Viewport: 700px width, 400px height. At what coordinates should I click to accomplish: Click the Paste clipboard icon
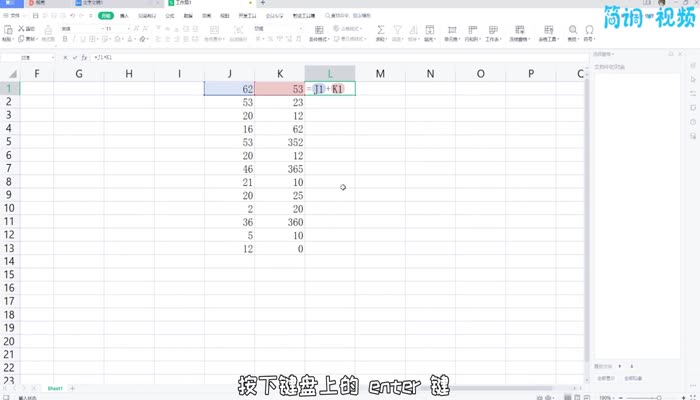pos(7,30)
